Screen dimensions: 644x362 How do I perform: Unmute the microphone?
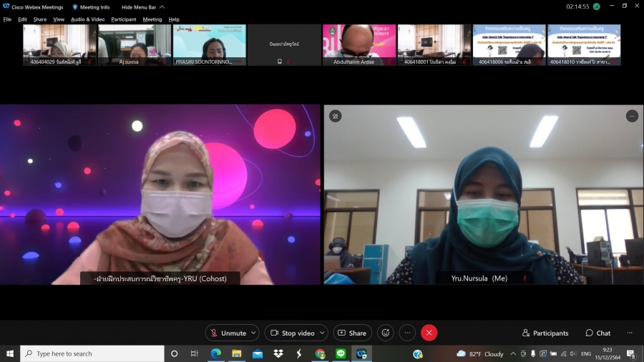[x=228, y=333]
